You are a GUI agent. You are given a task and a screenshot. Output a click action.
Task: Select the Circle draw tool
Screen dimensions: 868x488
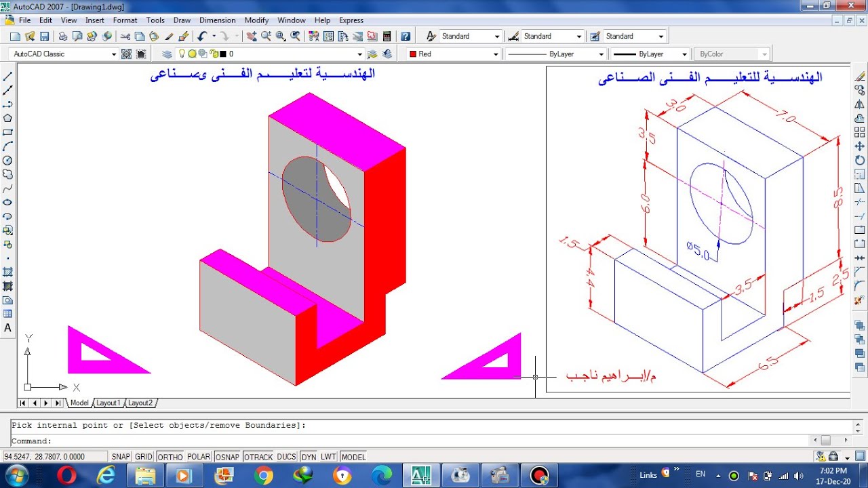(8, 160)
